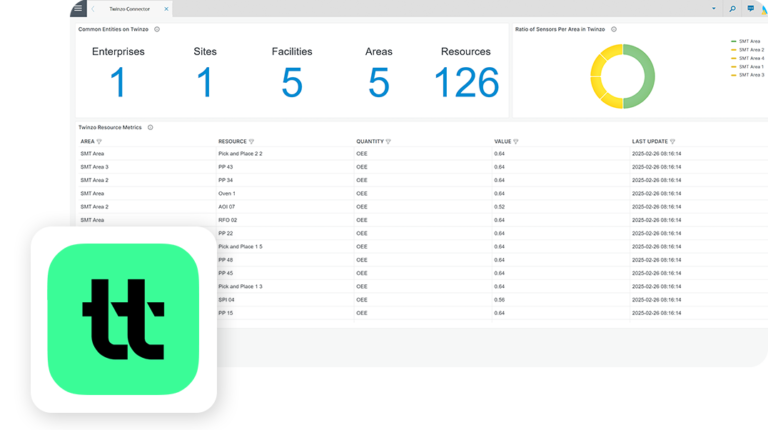Toggle the SMT Area 1 legend entry
This screenshot has width=768, height=430.
coord(747,67)
